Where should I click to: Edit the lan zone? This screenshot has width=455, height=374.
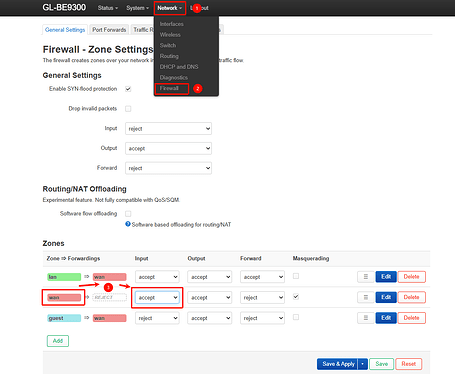point(386,277)
